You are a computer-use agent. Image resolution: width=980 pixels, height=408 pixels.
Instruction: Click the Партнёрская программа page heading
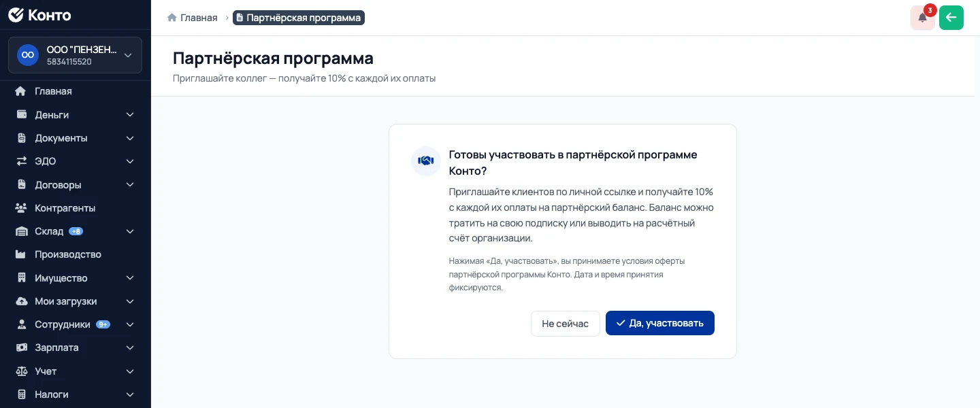click(x=273, y=58)
